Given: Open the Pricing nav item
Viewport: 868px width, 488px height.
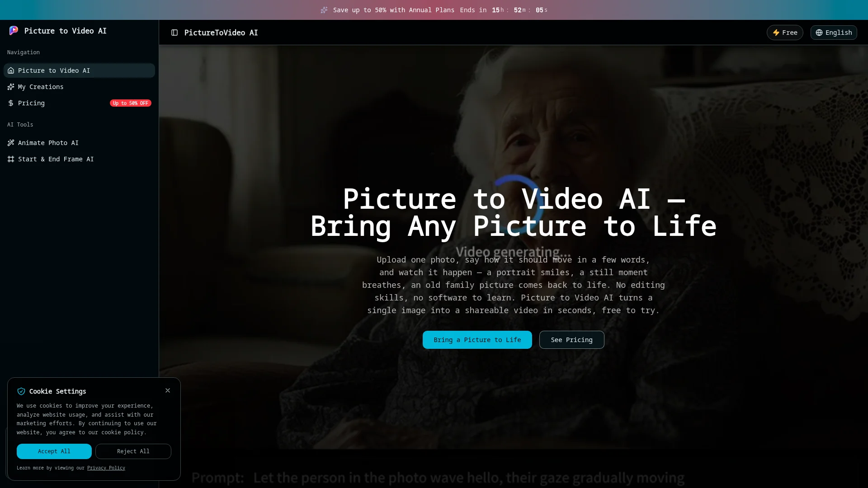Looking at the screenshot, I should pos(79,103).
